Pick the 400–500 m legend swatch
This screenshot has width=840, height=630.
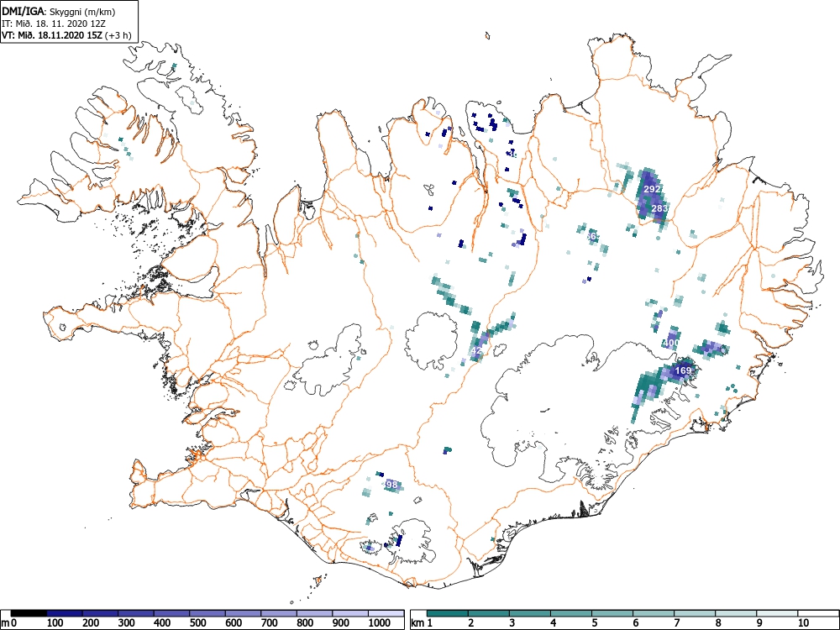172,613
